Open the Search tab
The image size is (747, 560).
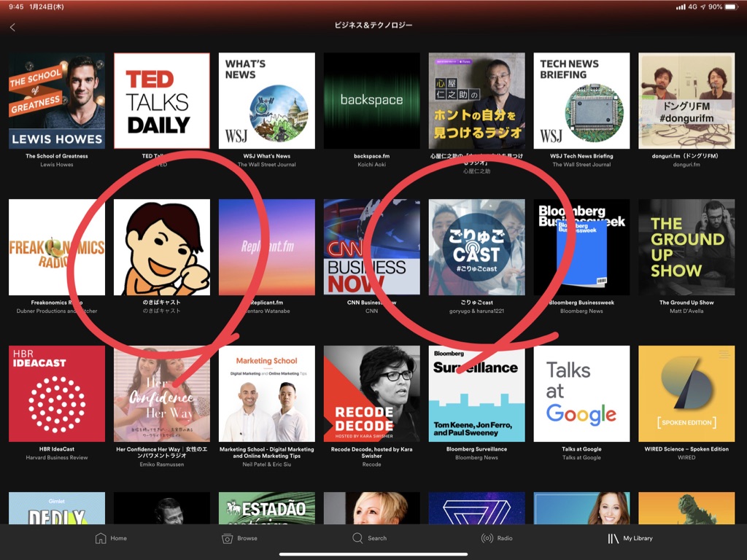[x=369, y=538]
